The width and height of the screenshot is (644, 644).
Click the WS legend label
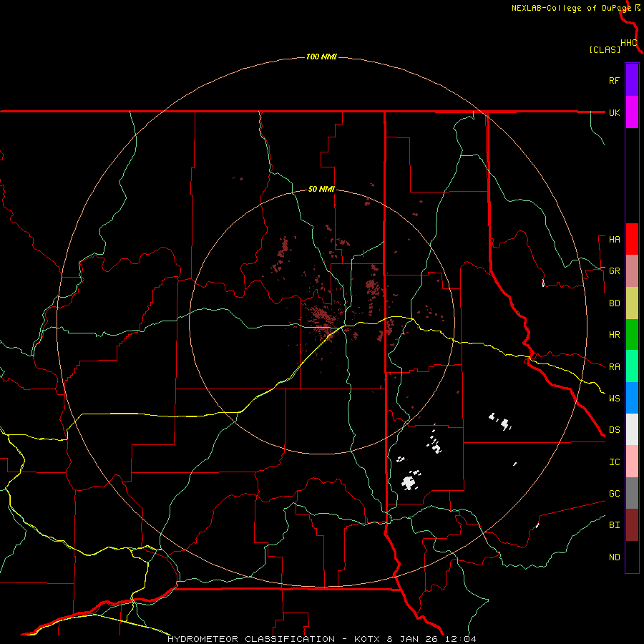point(614,399)
